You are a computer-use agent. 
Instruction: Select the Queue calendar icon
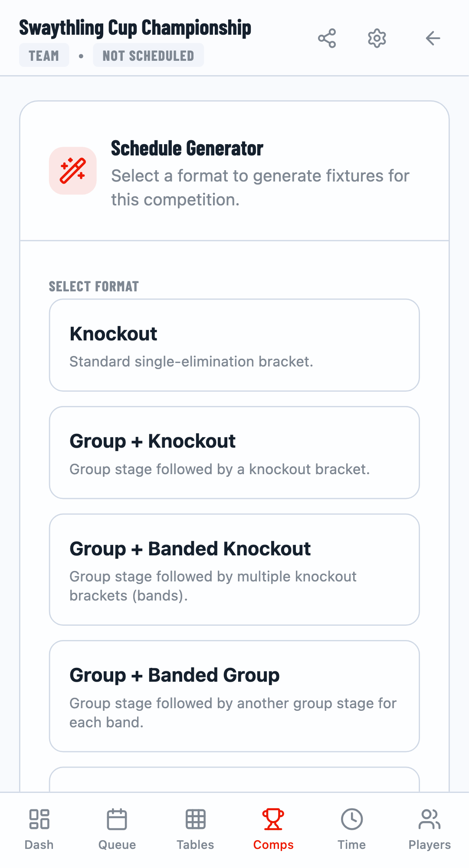[x=117, y=828]
